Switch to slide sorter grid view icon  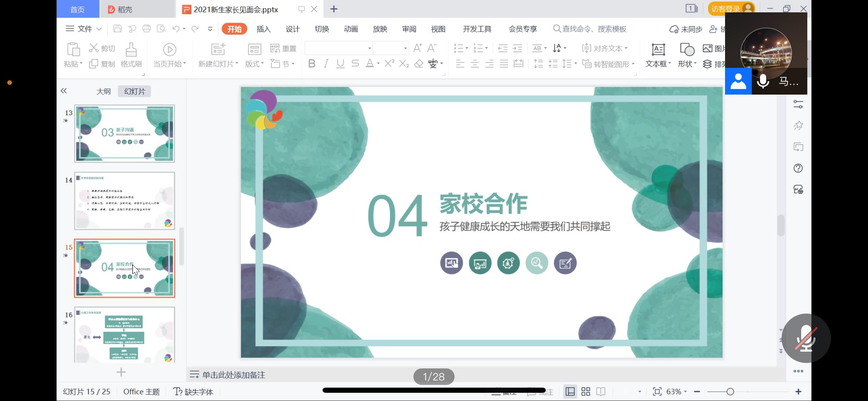[x=586, y=391]
